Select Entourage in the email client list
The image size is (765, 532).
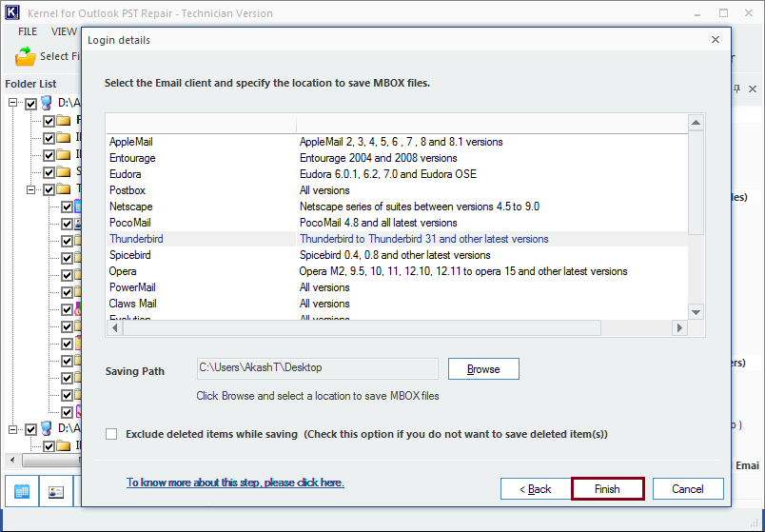point(132,158)
